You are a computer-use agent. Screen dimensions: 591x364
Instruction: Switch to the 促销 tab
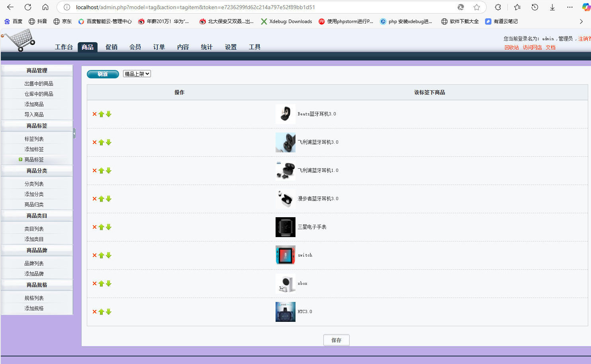[x=112, y=47]
